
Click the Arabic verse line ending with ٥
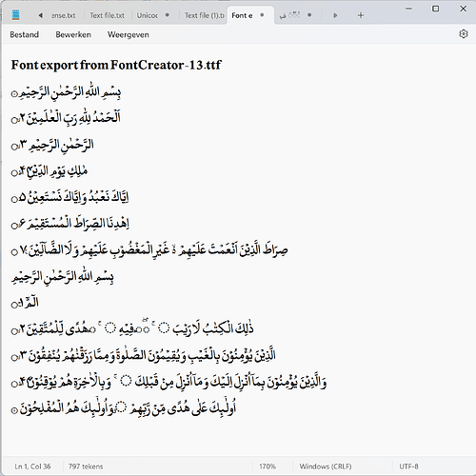pyautogui.click(x=69, y=197)
